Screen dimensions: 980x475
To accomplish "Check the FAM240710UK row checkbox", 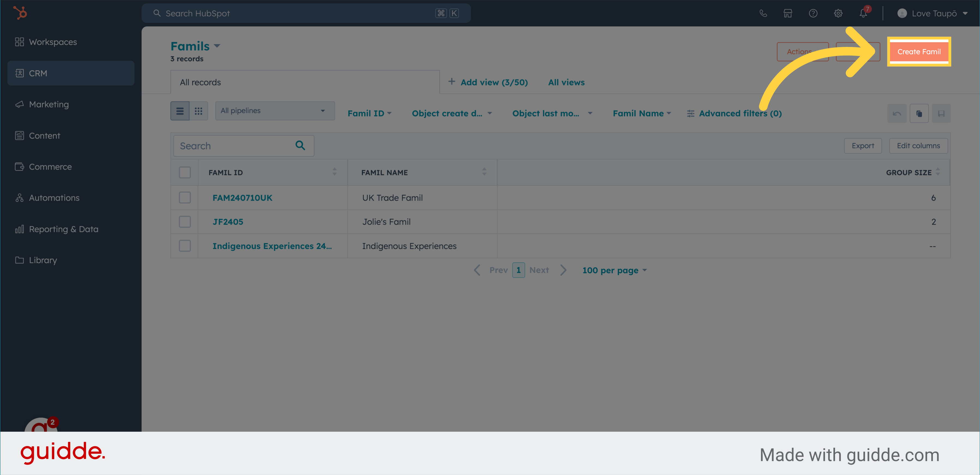I will click(x=185, y=197).
